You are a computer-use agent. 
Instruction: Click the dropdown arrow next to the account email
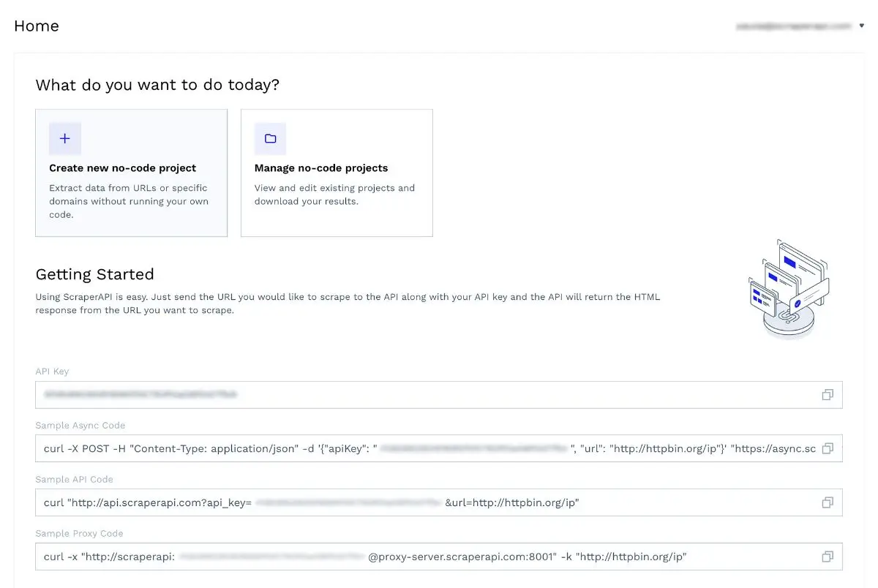pos(862,26)
